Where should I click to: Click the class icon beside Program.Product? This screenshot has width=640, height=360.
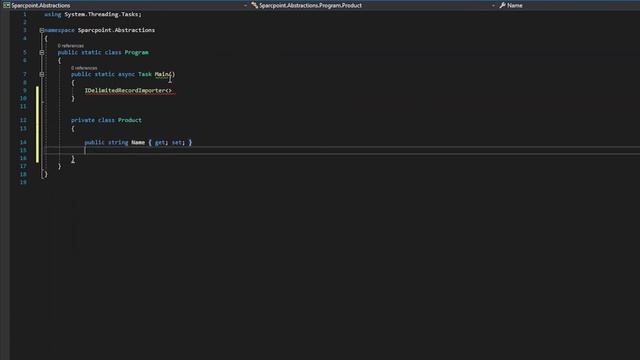(x=254, y=5)
